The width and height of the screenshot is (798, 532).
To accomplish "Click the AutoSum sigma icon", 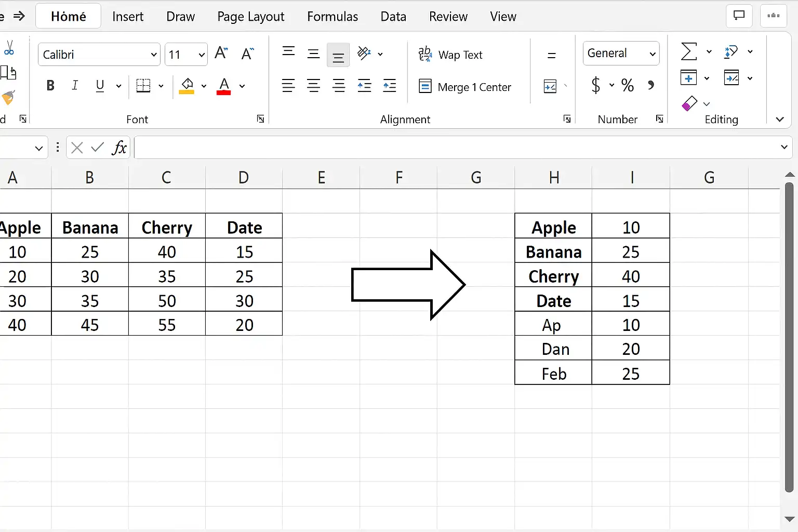I will [x=689, y=51].
